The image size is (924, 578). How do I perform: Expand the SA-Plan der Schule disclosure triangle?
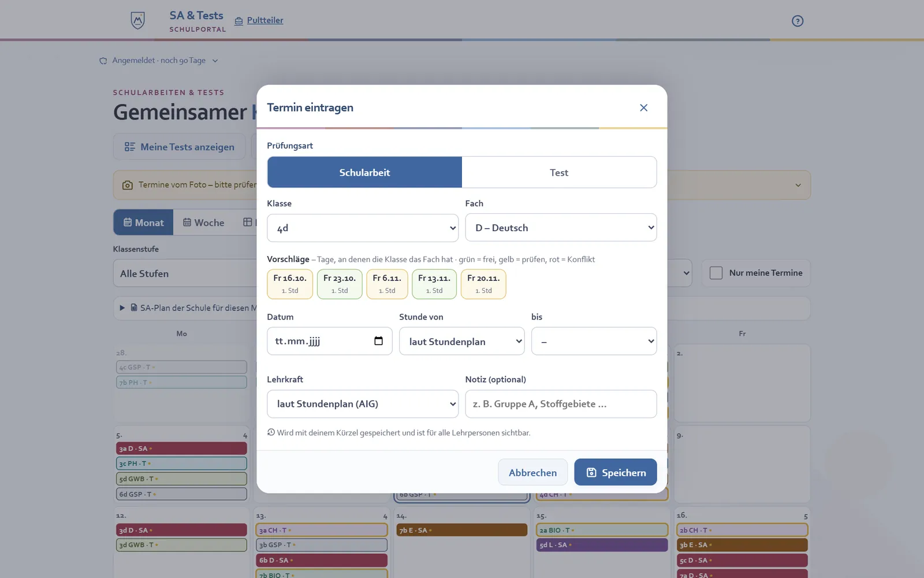tap(122, 308)
